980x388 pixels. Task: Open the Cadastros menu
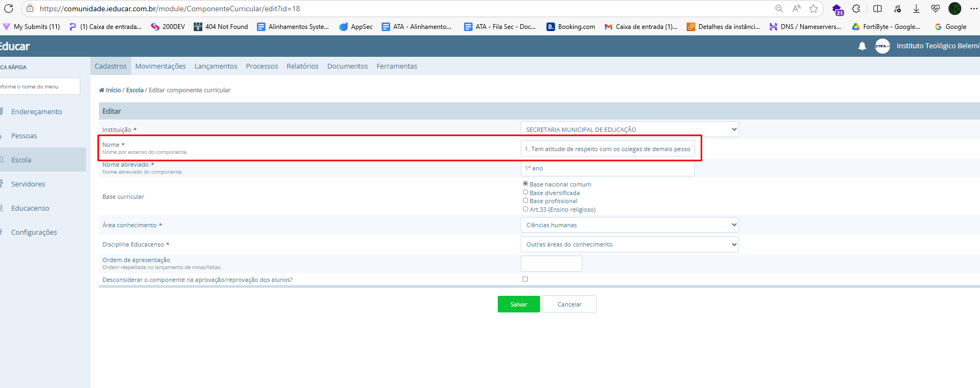[x=111, y=66]
